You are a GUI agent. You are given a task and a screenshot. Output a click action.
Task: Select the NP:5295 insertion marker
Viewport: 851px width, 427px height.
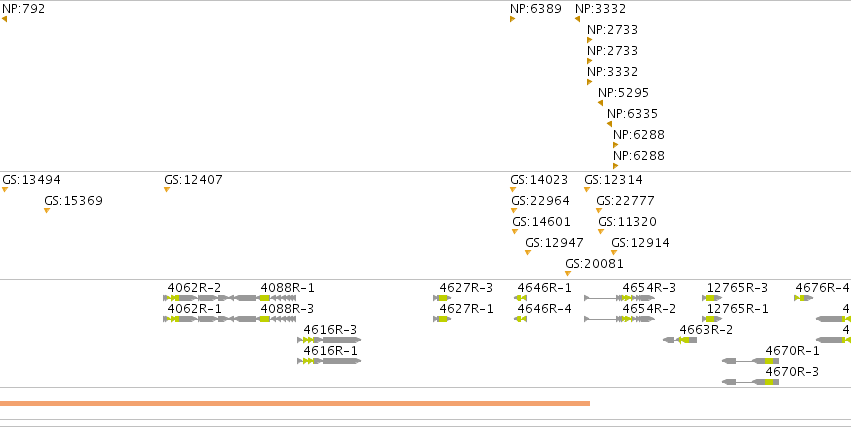point(600,103)
